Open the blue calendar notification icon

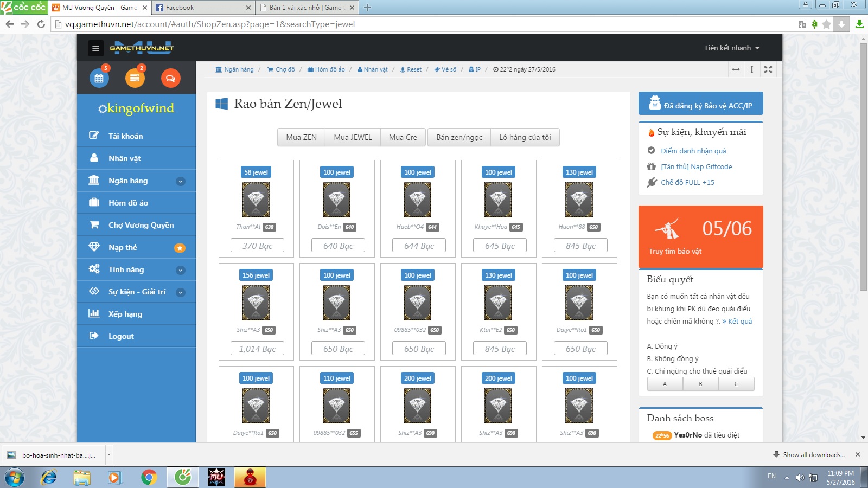(99, 78)
